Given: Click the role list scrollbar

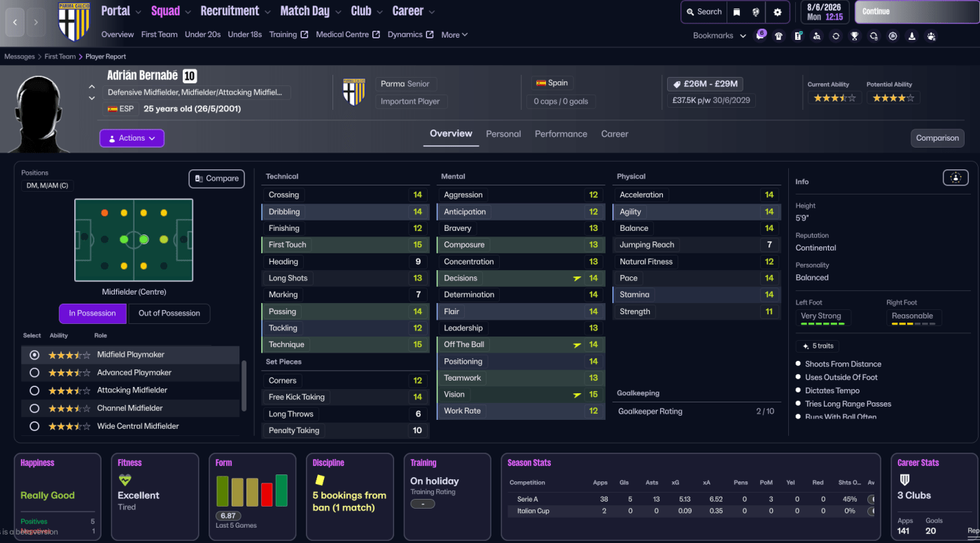Looking at the screenshot, I should 243,386.
